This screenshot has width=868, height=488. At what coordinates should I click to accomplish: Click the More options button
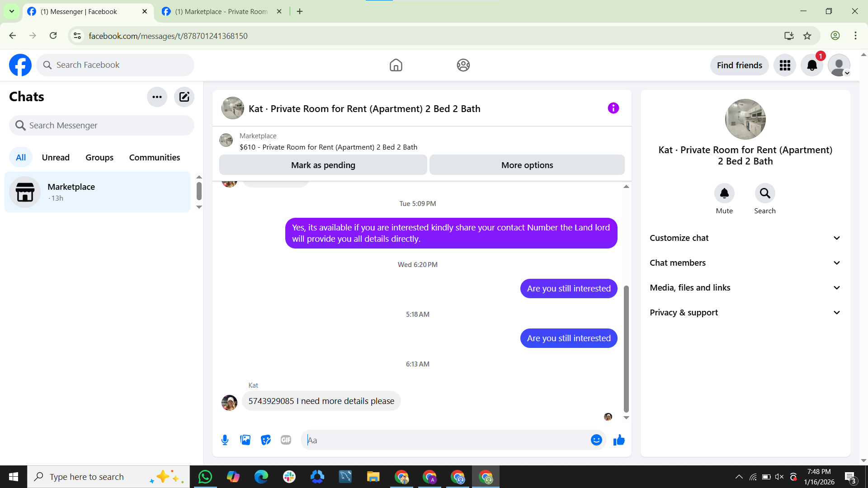click(x=527, y=165)
